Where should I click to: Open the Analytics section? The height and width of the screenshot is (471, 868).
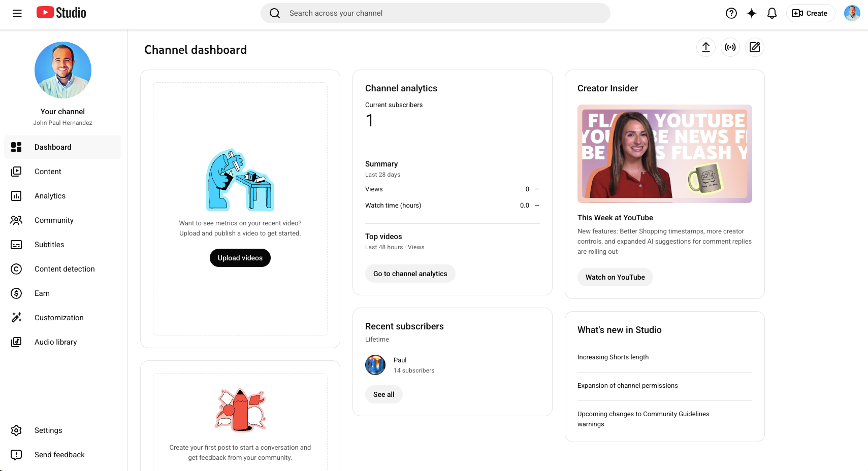[50, 196]
